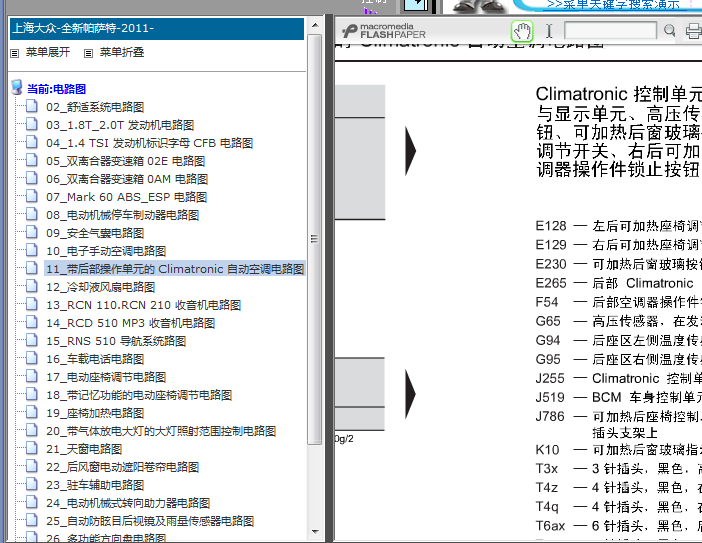Viewport: 702px width, 543px height.
Task: Click the J519 BCM 车身控制单元 legend line
Action: (619, 398)
